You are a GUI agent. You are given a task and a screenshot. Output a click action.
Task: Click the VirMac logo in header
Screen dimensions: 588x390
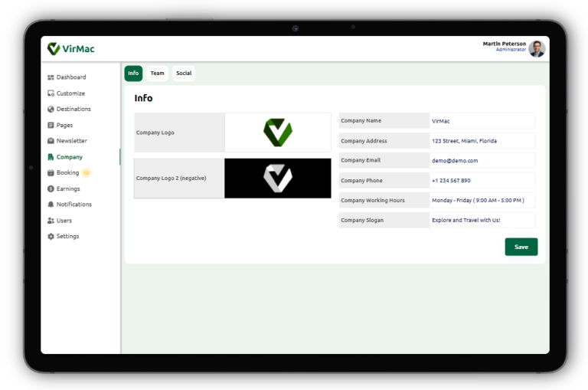pyautogui.click(x=71, y=49)
